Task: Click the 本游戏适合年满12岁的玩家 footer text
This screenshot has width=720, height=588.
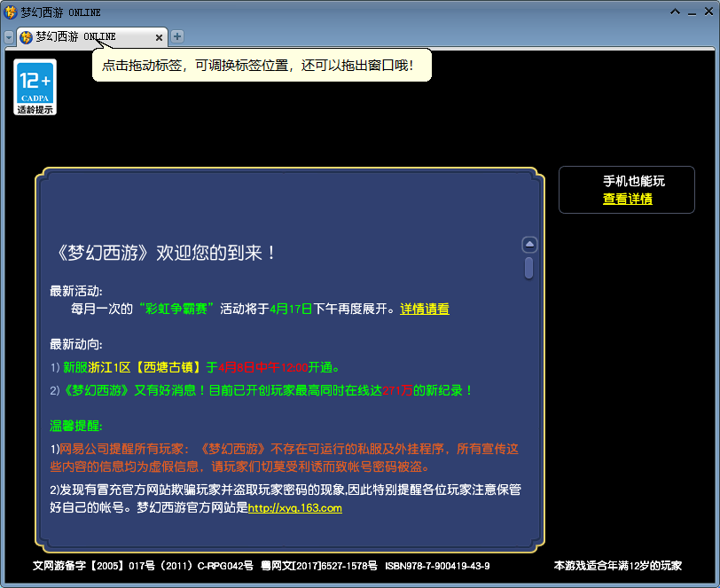Action: [618, 566]
